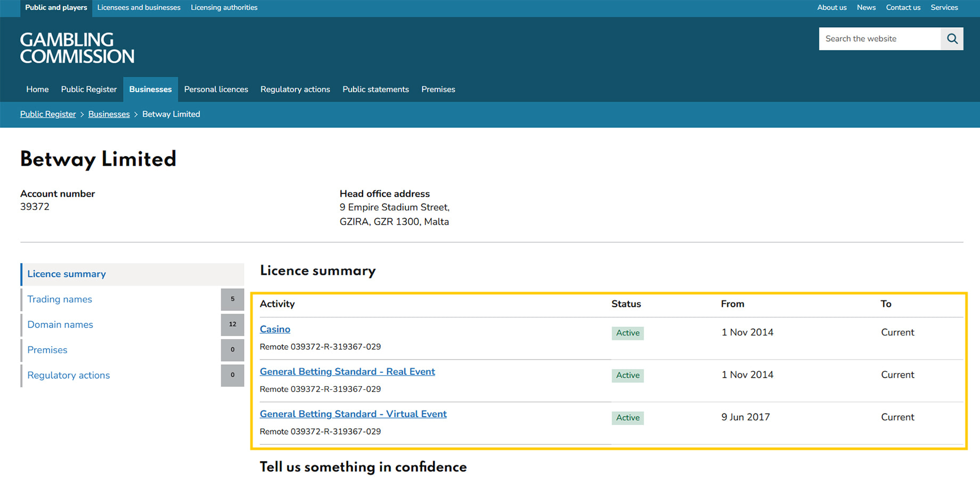Click the 9 Jun 2017 date cell
This screenshot has width=980, height=490.
[x=746, y=418]
